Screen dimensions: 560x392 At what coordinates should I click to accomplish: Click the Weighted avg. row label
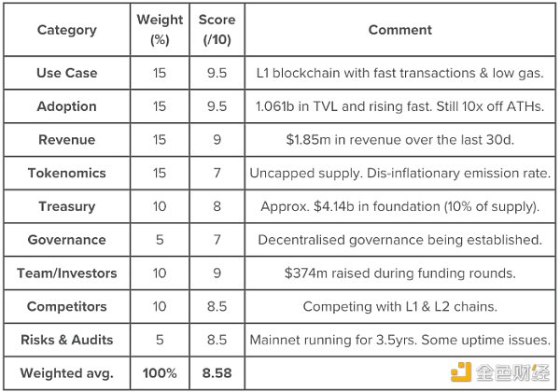[x=67, y=373]
